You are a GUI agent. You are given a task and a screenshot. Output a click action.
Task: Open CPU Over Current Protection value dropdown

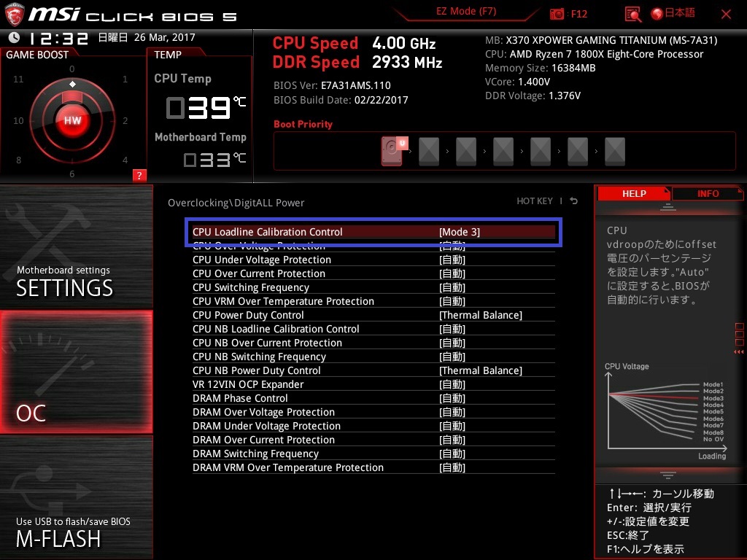(x=452, y=274)
